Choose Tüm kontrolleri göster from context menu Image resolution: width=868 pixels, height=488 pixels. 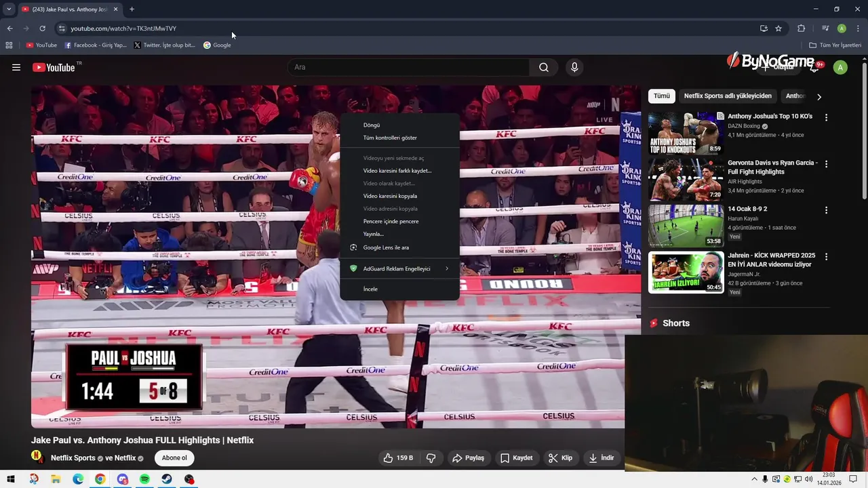pyautogui.click(x=399, y=138)
